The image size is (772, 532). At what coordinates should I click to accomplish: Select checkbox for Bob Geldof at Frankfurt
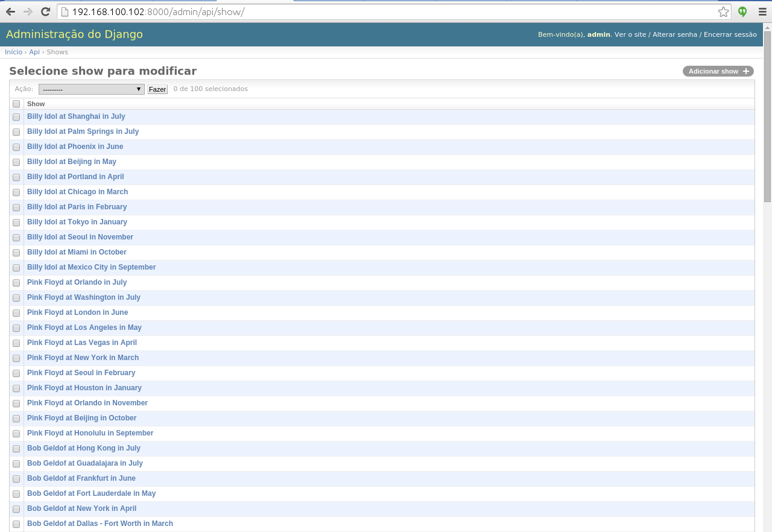tap(16, 479)
